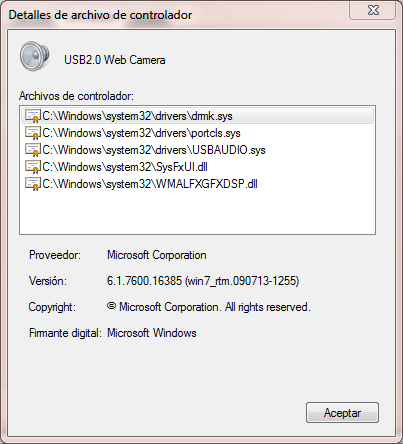Click the version number 6.1.7600.16385 text

pos(144,281)
